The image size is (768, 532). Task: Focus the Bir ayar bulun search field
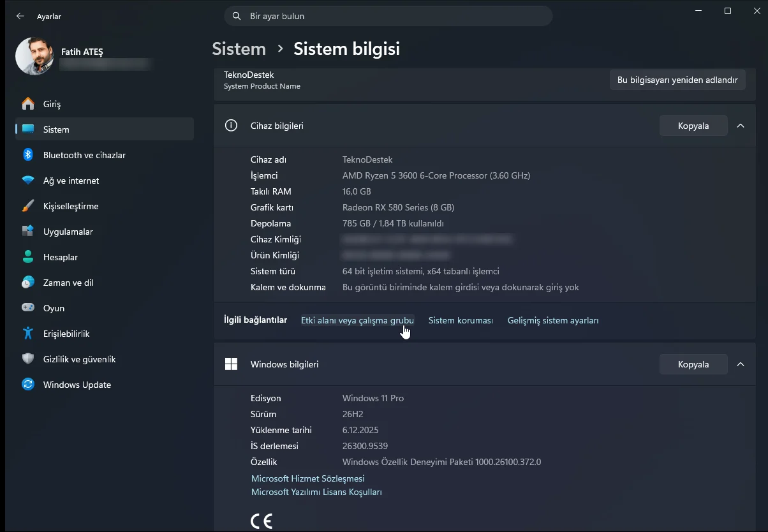pos(388,16)
